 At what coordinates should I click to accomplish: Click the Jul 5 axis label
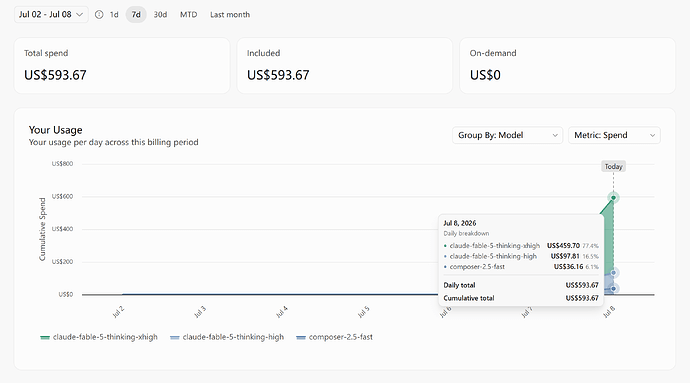pos(363,312)
